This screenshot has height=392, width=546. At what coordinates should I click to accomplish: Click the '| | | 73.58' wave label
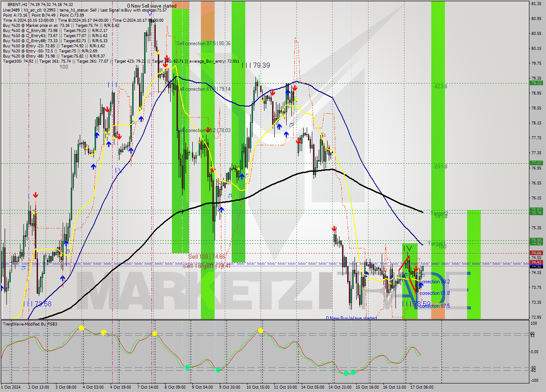[37, 304]
